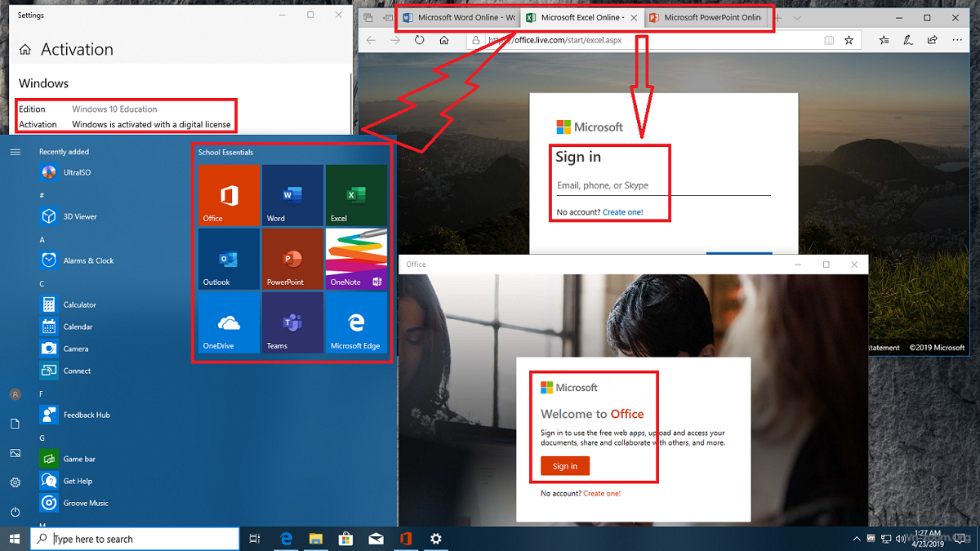Open the Outlook tile
980x551 pixels.
[229, 259]
